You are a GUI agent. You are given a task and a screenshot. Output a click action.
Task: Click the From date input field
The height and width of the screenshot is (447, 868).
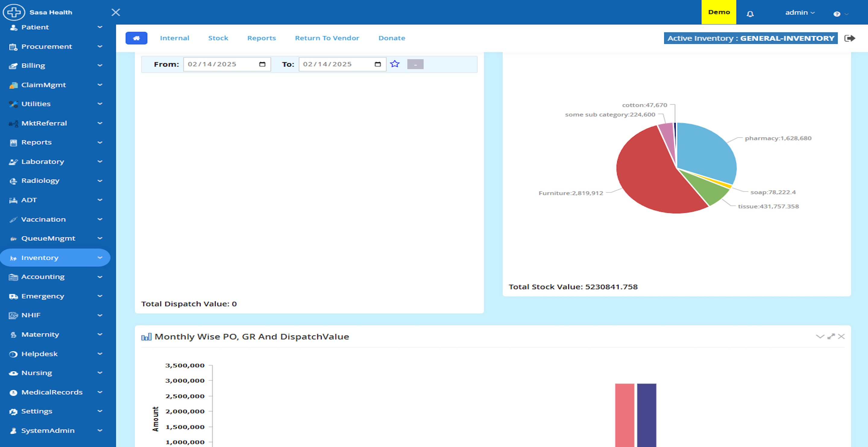click(227, 64)
